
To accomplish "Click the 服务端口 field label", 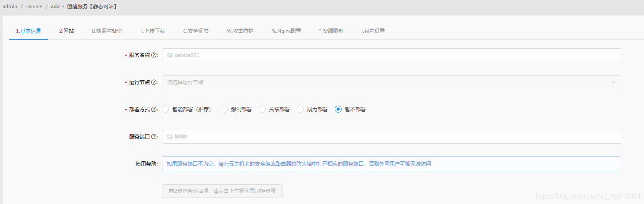I will click(140, 137).
